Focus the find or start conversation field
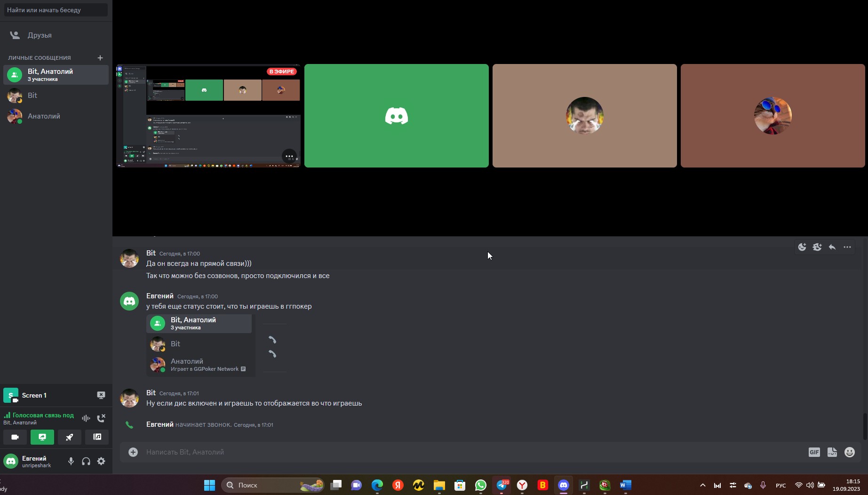868x495 pixels. point(56,10)
